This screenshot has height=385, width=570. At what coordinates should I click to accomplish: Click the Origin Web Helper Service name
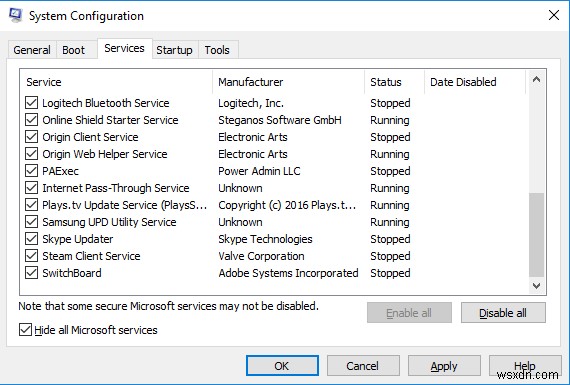105,154
